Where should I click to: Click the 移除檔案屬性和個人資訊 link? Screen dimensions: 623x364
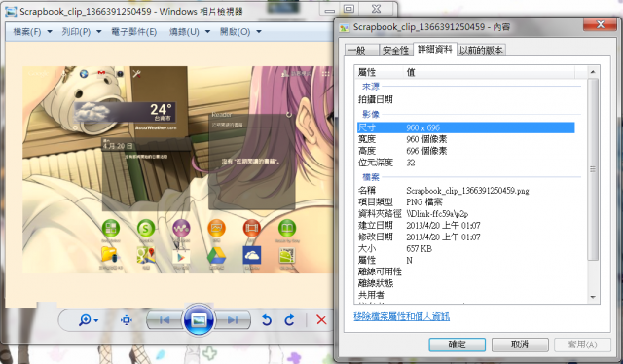pos(401,316)
